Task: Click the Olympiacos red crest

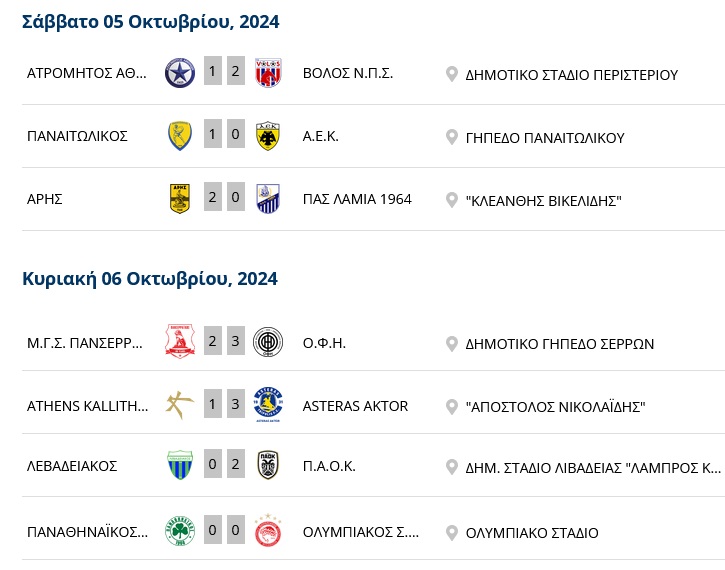Action: [268, 530]
